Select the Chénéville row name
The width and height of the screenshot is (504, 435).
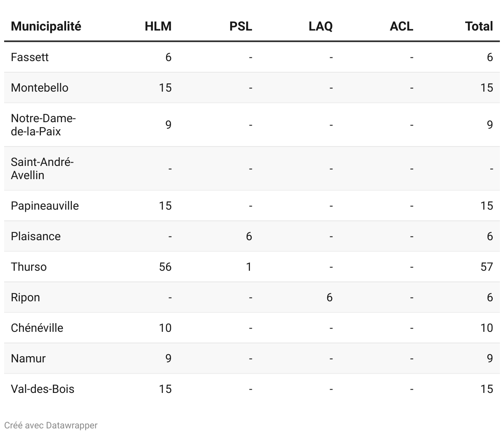37,328
